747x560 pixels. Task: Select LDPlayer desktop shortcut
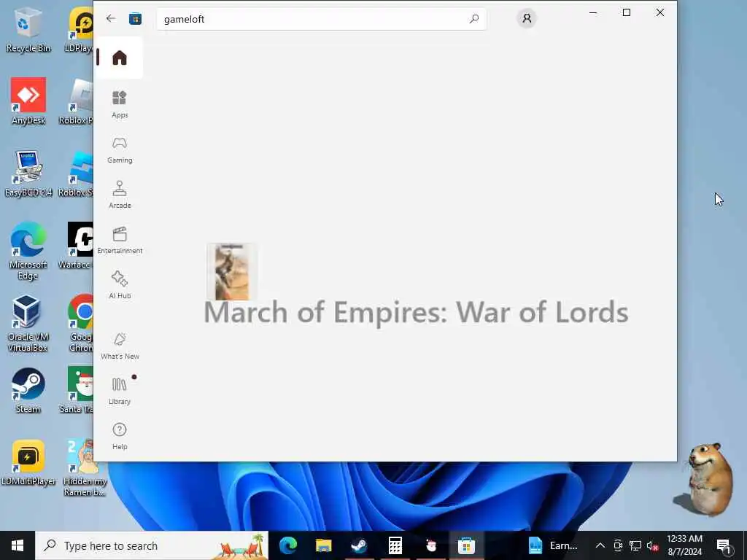[x=80, y=31]
